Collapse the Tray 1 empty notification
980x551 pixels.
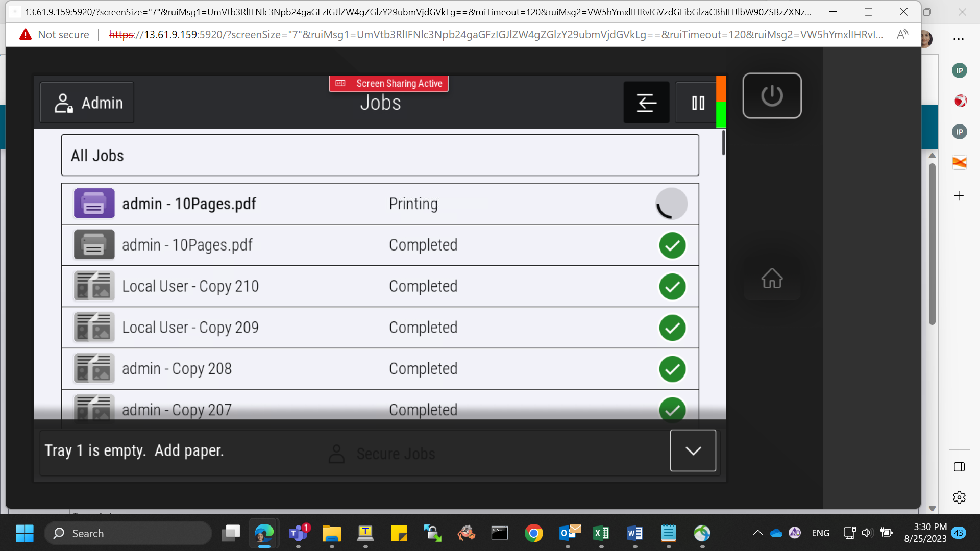point(693,450)
